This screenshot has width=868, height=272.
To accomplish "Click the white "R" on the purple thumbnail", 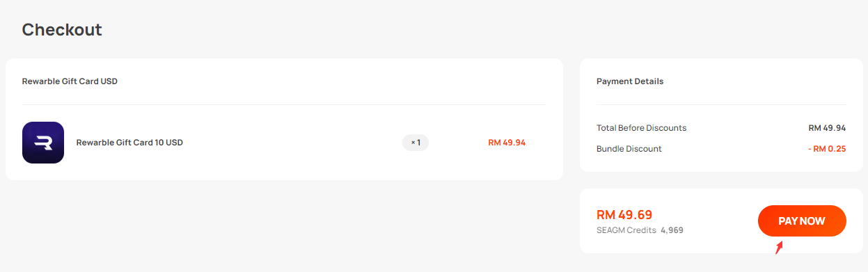I will coord(43,143).
